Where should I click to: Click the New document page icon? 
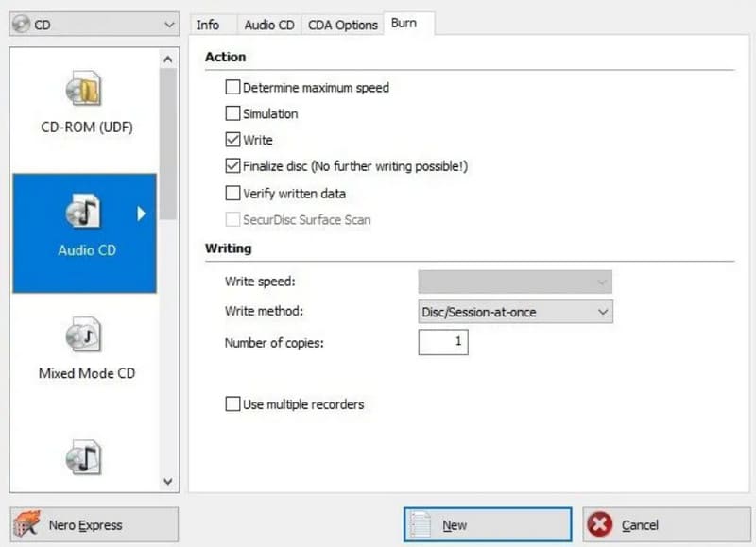coord(424,524)
